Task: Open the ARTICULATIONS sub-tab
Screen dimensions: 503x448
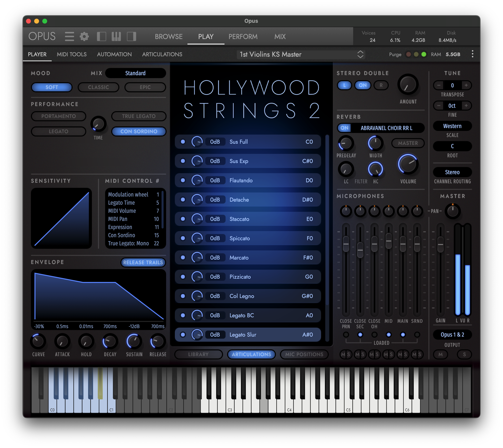Action: pos(162,54)
